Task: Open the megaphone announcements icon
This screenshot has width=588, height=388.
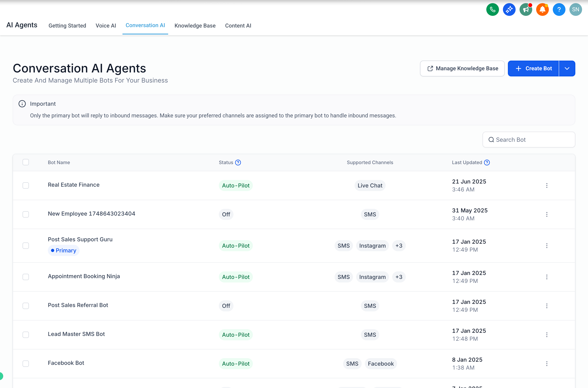Action: (x=526, y=10)
